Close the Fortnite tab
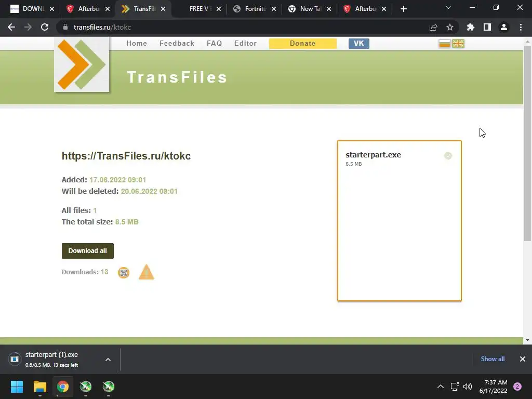Image resolution: width=532 pixels, height=399 pixels. coord(274,9)
